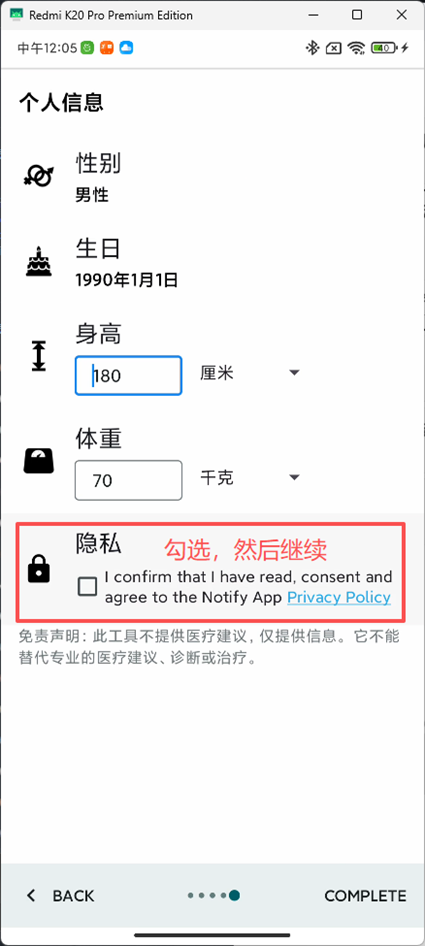Click the green alarm notification icon
The width and height of the screenshot is (425, 946).
point(88,48)
